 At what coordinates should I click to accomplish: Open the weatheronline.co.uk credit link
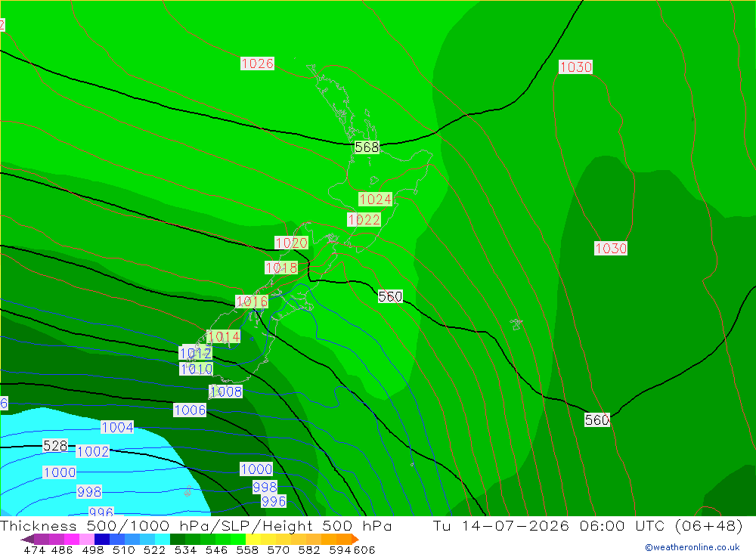pyautogui.click(x=692, y=547)
